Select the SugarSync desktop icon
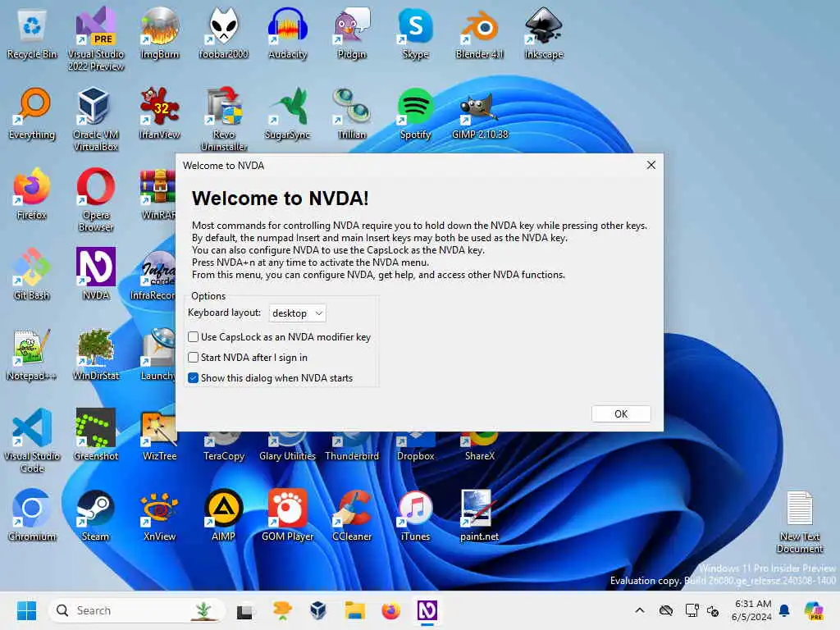The image size is (840, 630). point(288,115)
